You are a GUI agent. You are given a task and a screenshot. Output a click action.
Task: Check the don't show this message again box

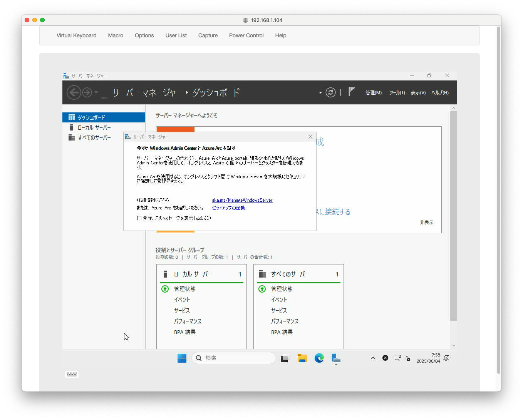(x=139, y=218)
